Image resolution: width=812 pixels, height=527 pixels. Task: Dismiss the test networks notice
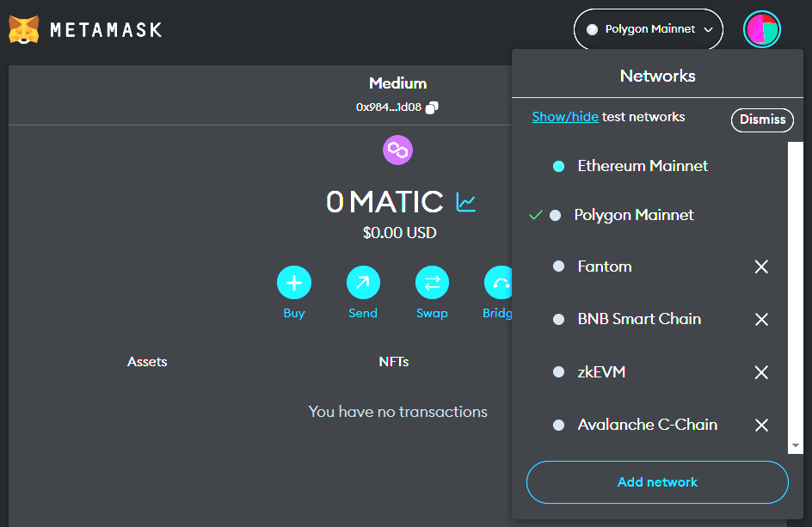(762, 119)
